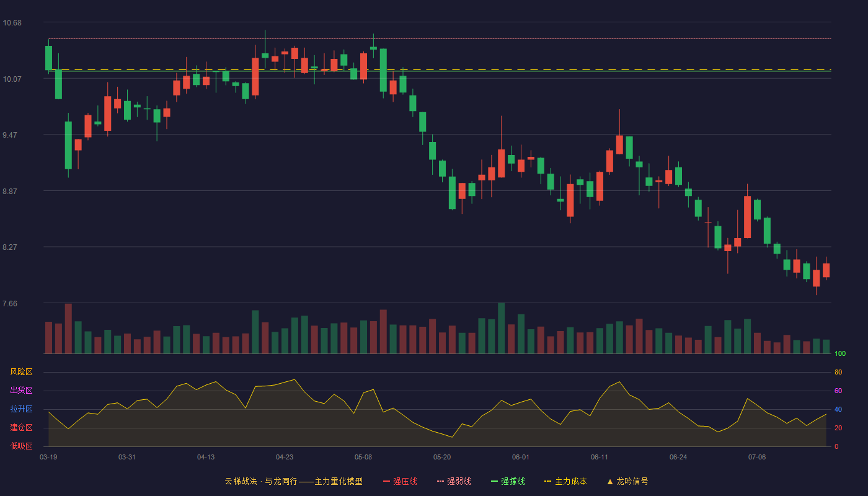Click the 10.07 price axis label
The width and height of the screenshot is (868, 496).
(12, 79)
